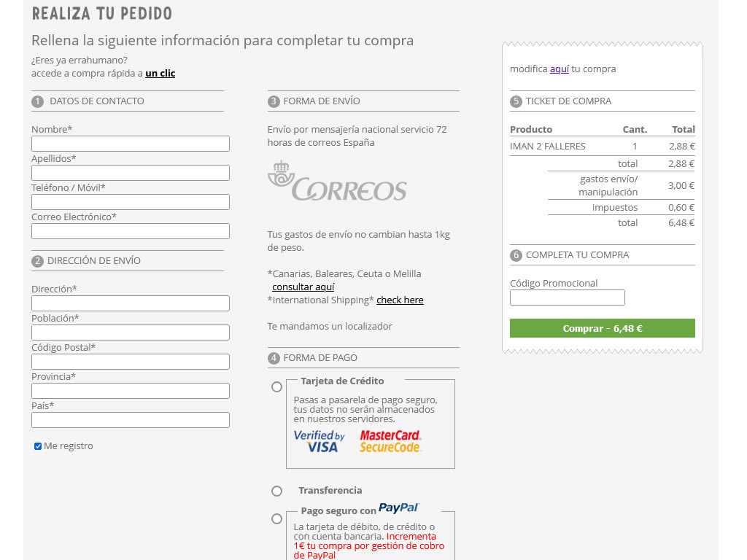Click the PayPal logo
Viewport: 747px width, 560px height.
[398, 508]
